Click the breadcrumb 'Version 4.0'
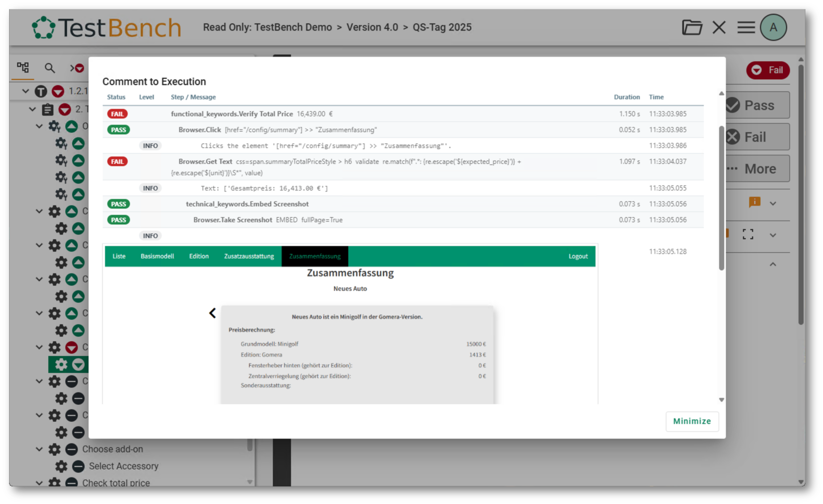 coord(372,27)
